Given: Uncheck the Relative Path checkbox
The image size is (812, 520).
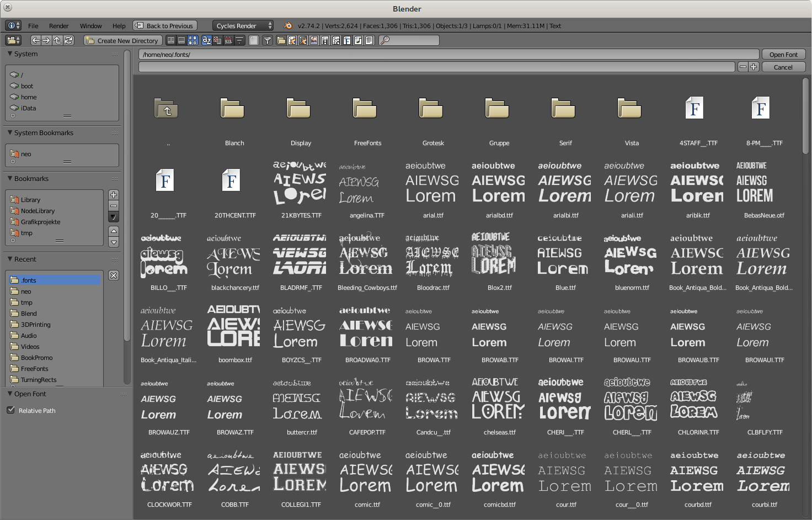Looking at the screenshot, I should click(10, 410).
